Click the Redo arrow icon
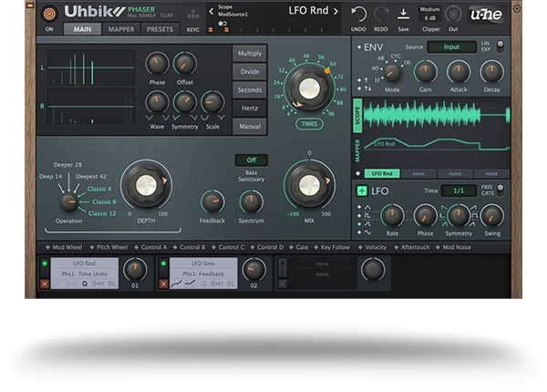The image size is (547, 392). (380, 14)
